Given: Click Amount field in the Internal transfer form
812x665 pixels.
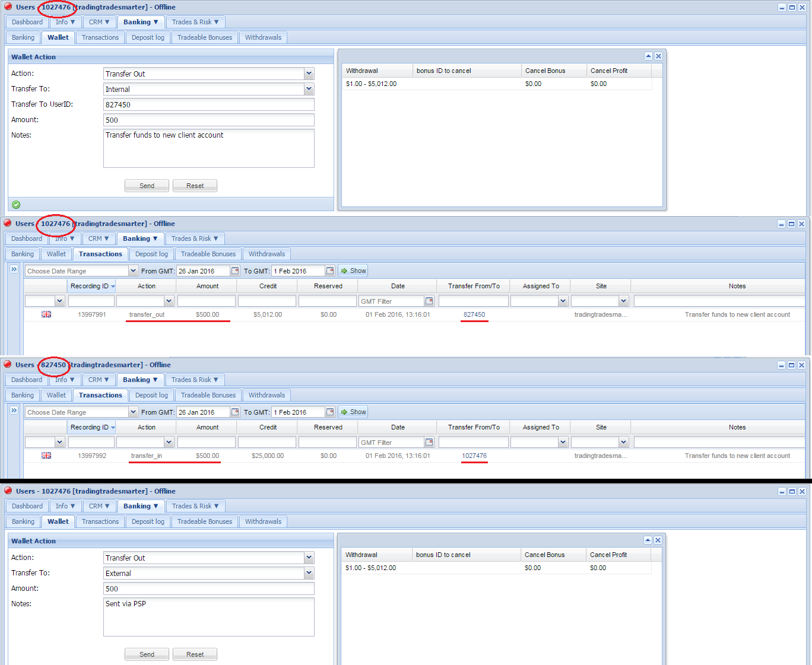Looking at the screenshot, I should 208,120.
